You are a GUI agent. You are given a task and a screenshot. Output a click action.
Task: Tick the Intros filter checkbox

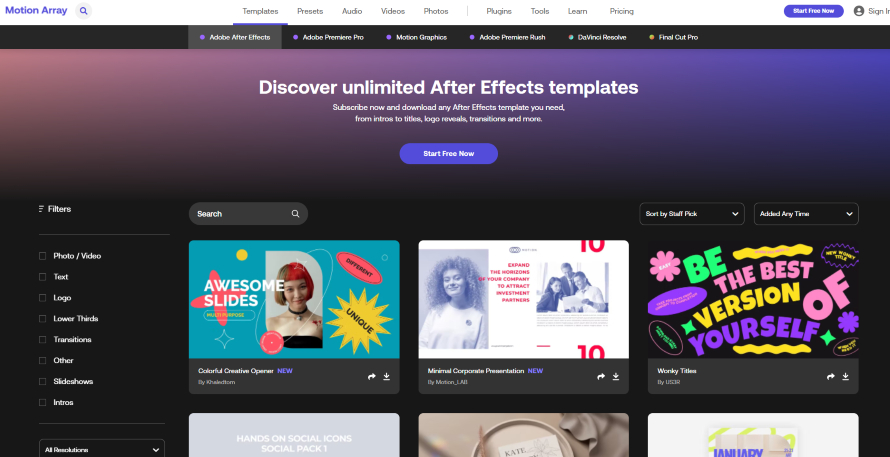[x=43, y=403]
